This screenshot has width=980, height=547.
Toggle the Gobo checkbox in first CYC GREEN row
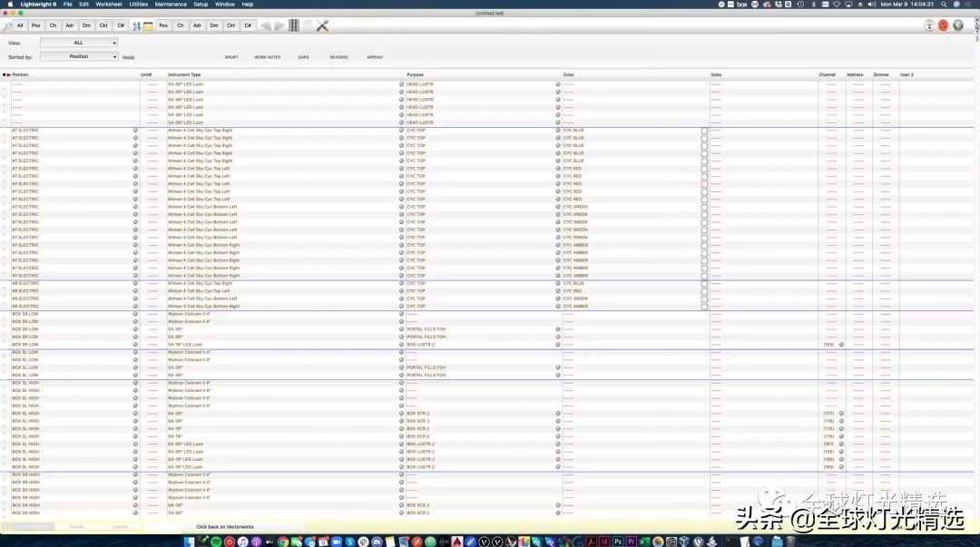(704, 207)
